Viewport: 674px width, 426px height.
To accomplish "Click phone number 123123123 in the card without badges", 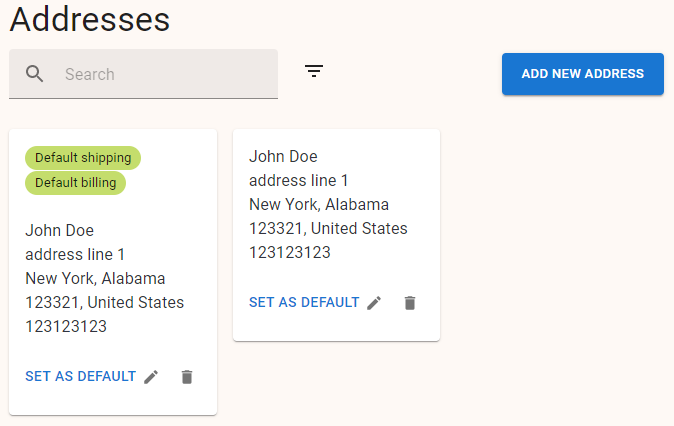I will coord(290,252).
